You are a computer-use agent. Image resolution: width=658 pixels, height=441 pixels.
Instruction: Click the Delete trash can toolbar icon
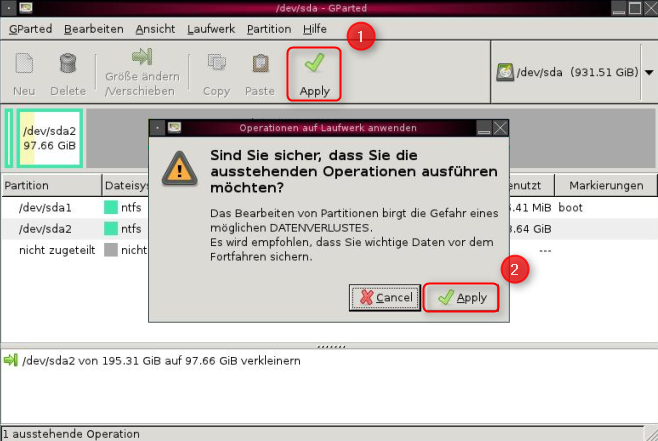pyautogui.click(x=68, y=63)
